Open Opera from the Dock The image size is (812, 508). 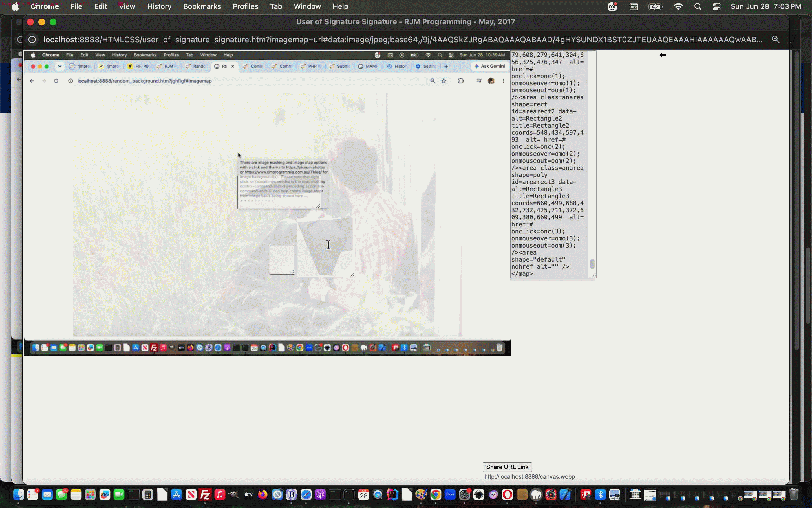(507, 494)
